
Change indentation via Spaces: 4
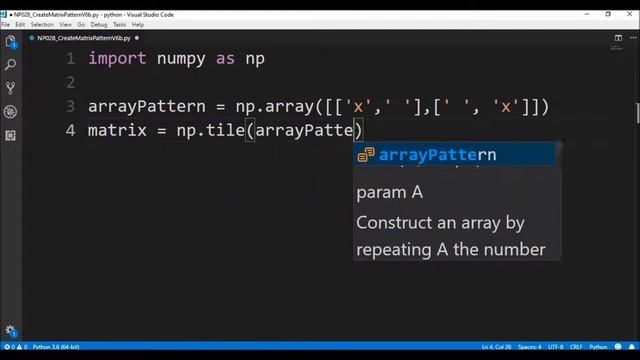(529, 347)
